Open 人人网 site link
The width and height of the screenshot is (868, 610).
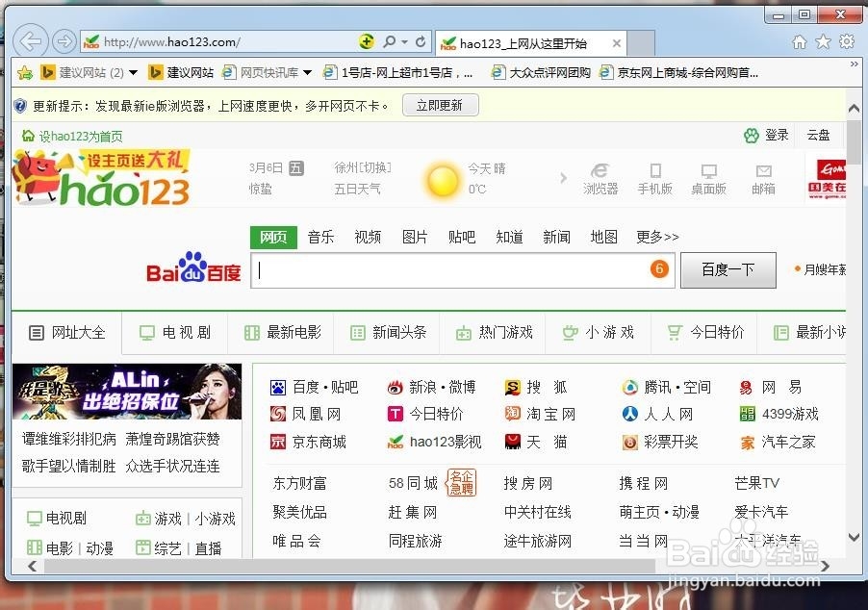657,414
